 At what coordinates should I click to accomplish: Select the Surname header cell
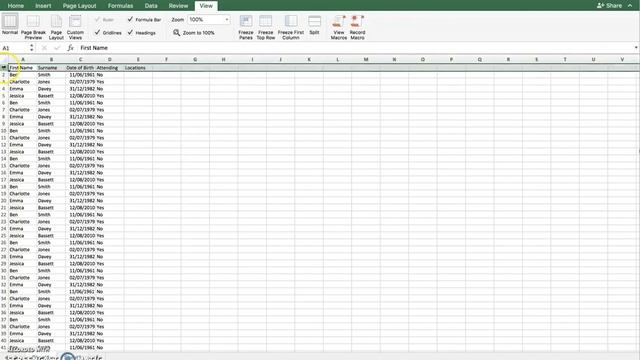pyautogui.click(x=51, y=68)
